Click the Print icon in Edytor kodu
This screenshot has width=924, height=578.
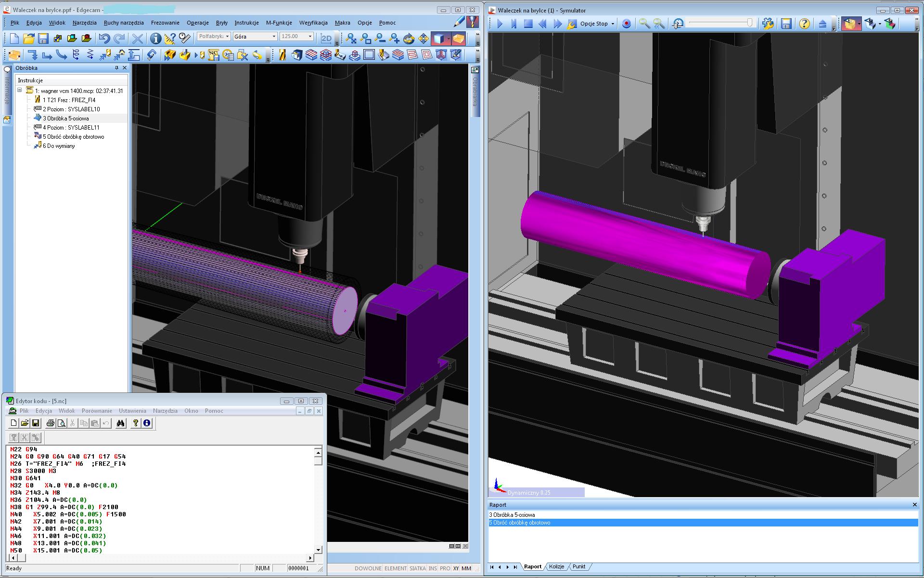click(x=51, y=423)
